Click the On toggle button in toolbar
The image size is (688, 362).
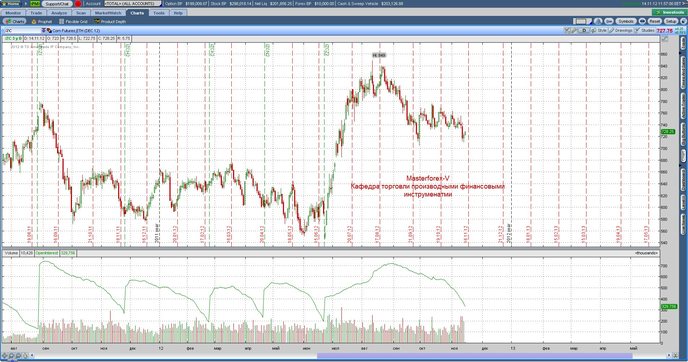click(609, 21)
